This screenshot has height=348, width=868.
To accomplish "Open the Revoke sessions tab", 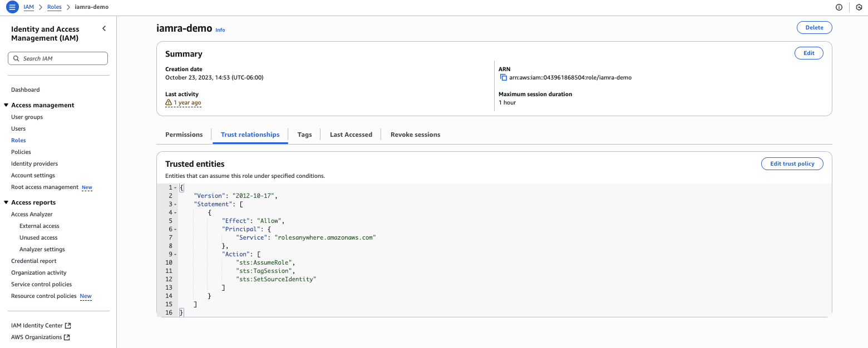I will (x=415, y=134).
